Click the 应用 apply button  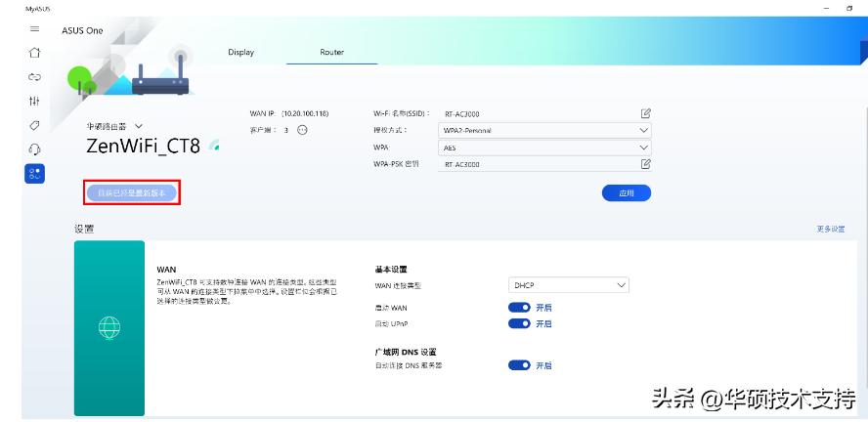627,193
